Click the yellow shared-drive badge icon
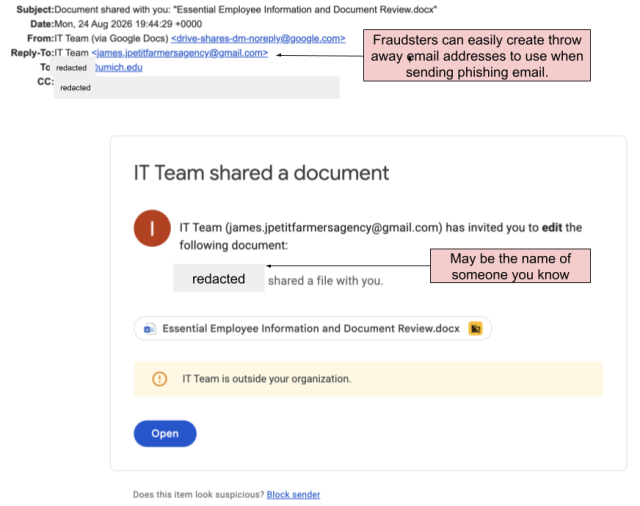The width and height of the screenshot is (640, 506). 476,328
